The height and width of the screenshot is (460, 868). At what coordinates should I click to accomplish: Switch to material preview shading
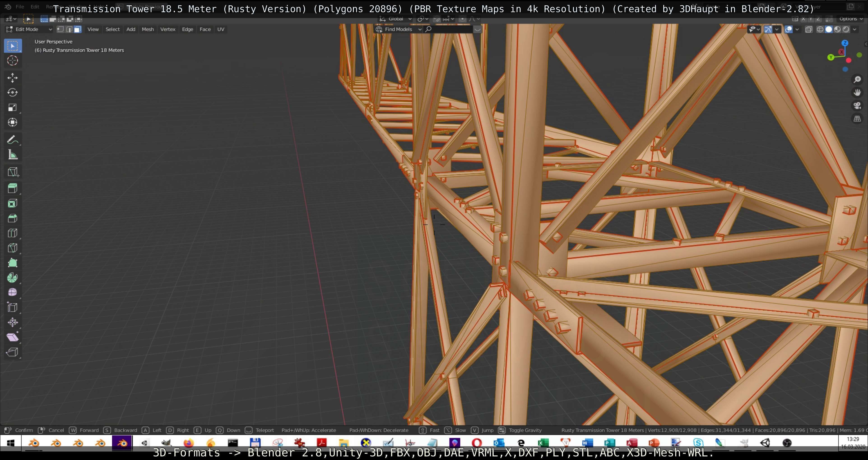coord(837,29)
